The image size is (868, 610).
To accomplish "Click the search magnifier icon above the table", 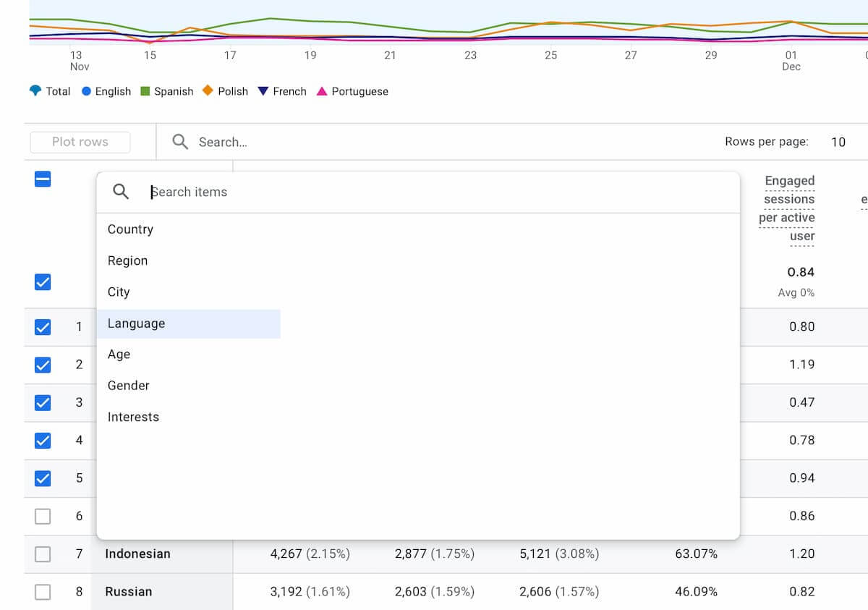I will tap(179, 142).
